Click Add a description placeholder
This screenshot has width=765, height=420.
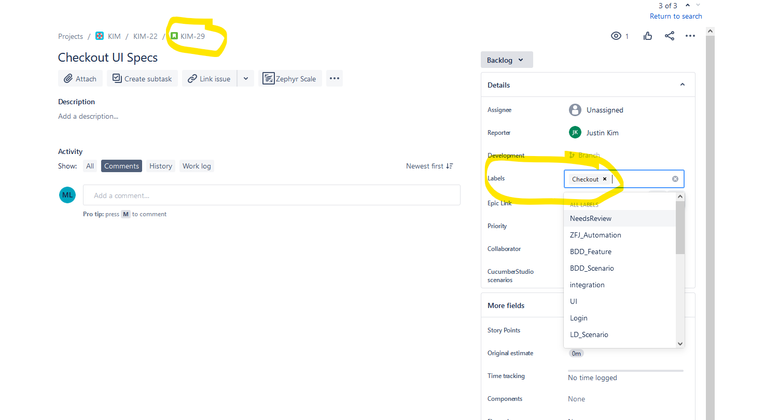[x=88, y=116]
